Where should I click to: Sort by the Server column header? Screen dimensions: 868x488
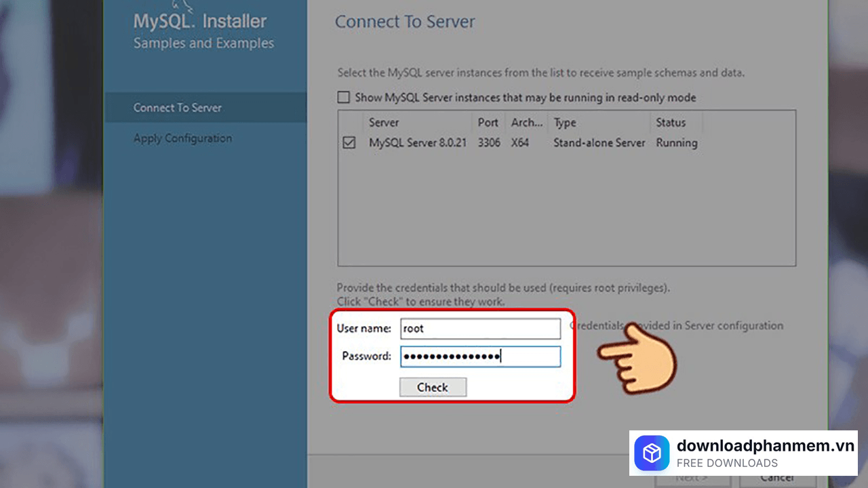(384, 123)
